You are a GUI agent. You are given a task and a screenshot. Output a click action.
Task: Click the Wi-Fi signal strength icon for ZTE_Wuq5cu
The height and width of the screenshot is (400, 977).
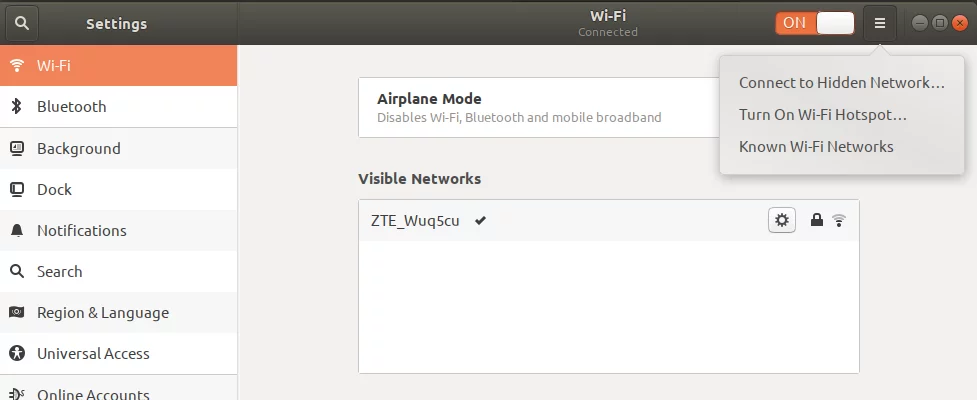pyautogui.click(x=839, y=220)
